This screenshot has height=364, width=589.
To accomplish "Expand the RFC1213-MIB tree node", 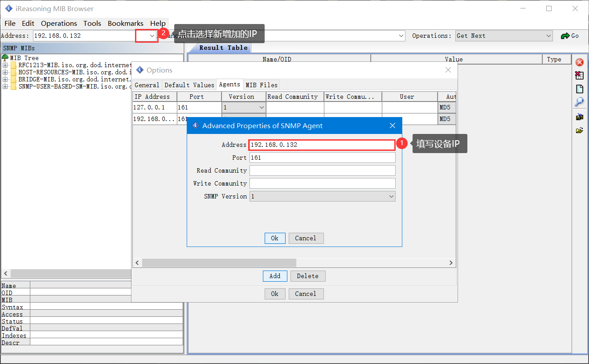I will (5, 65).
